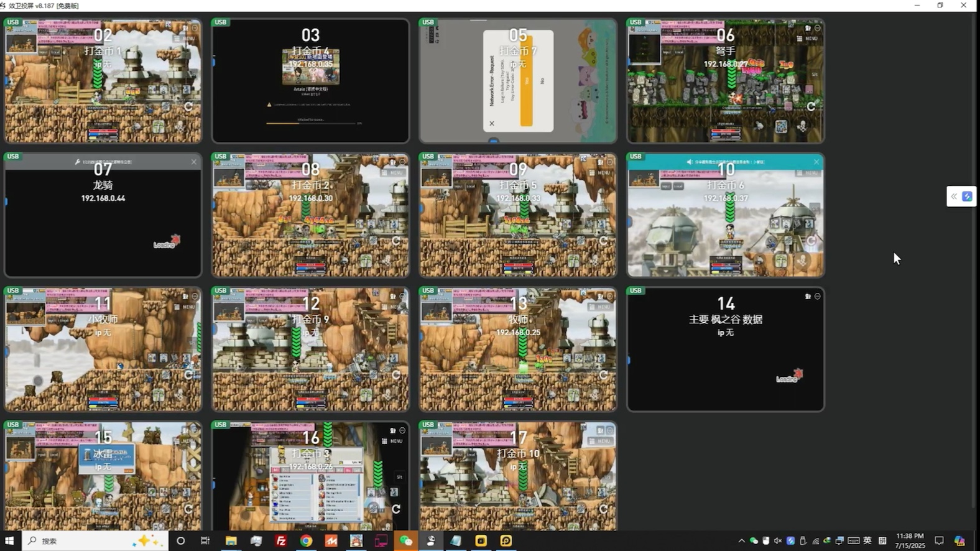
Task: Select device screen 11 小牧师
Action: point(103,349)
